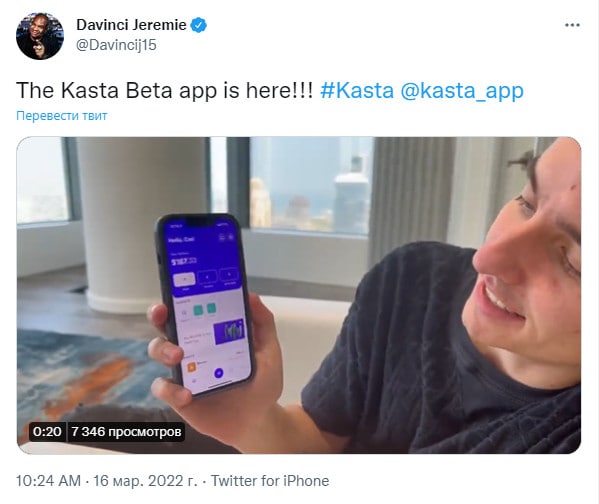
Task: Open the 10:24 AM timestamp link
Action: pos(49,481)
